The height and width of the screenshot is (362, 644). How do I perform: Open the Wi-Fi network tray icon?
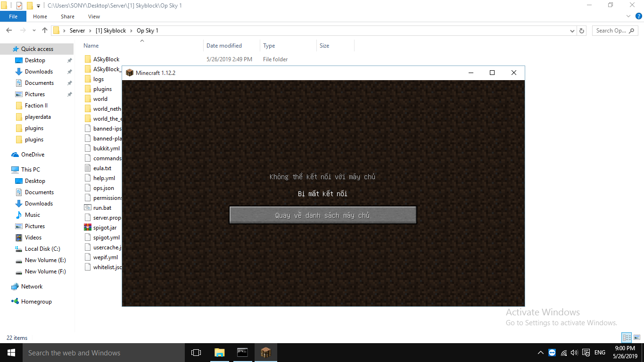tap(563, 353)
